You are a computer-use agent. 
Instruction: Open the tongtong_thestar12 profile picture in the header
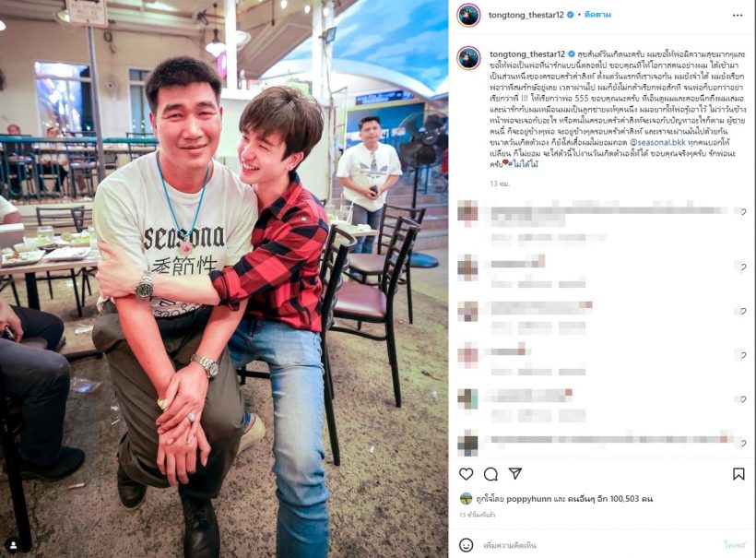tap(468, 16)
